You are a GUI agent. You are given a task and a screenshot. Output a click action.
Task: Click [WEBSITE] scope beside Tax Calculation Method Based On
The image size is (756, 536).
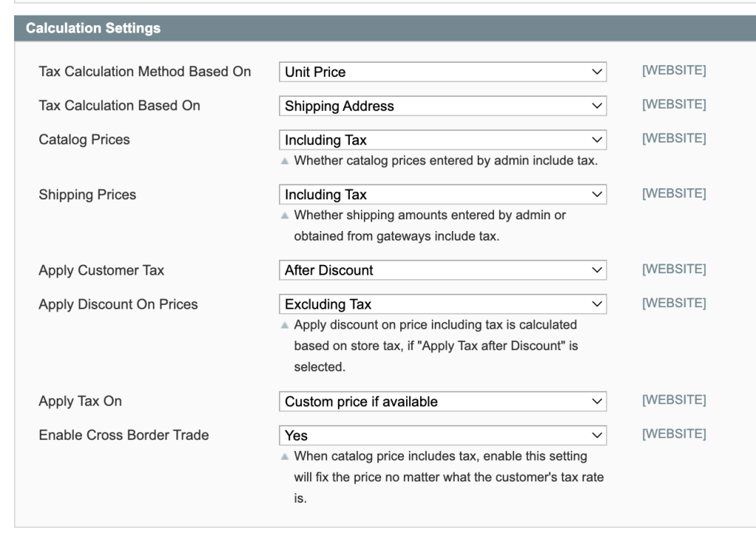(674, 70)
